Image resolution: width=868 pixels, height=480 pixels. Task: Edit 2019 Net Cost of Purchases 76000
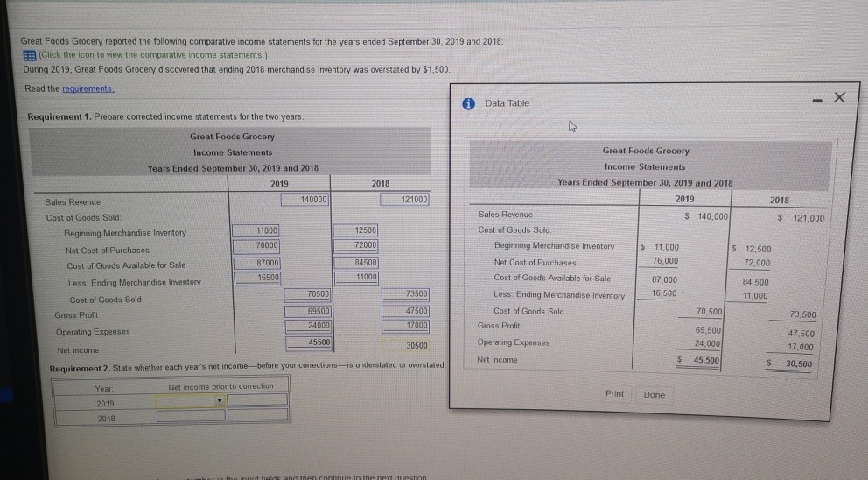coord(256,245)
